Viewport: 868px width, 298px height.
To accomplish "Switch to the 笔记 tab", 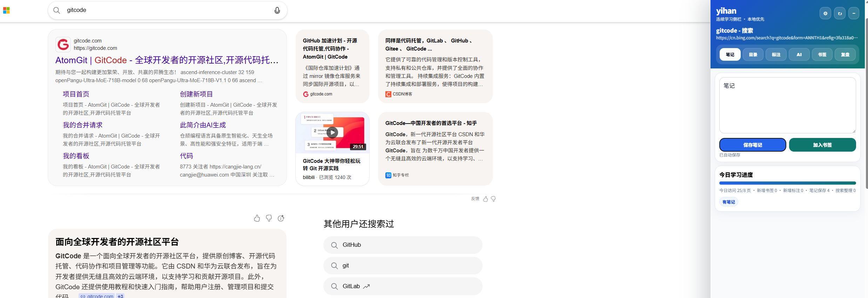I will [730, 54].
